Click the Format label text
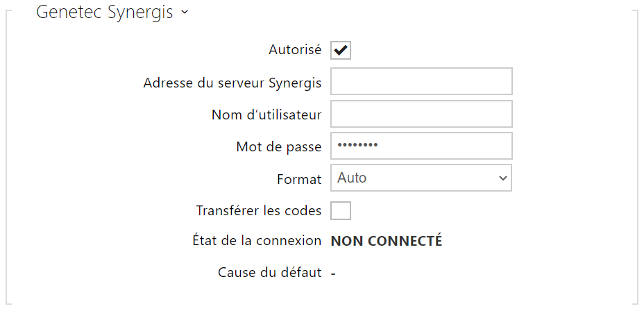Viewport: 644px width, 311px height. click(299, 179)
